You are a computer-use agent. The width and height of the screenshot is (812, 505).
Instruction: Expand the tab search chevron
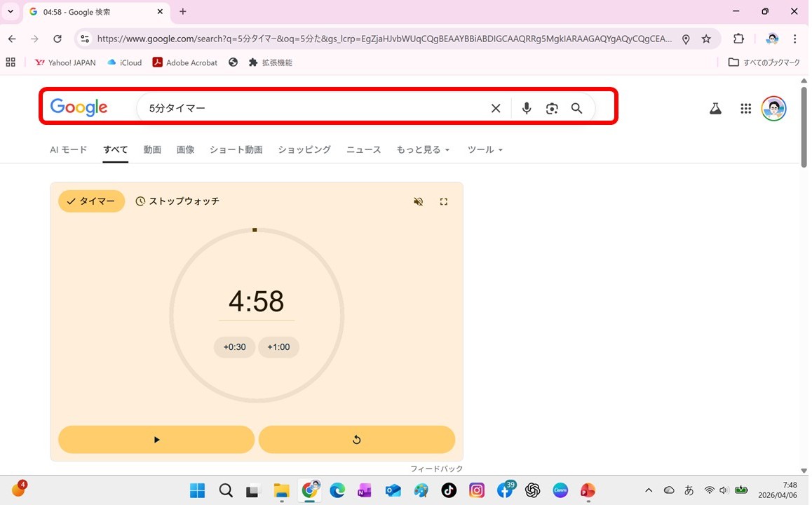tap(11, 12)
